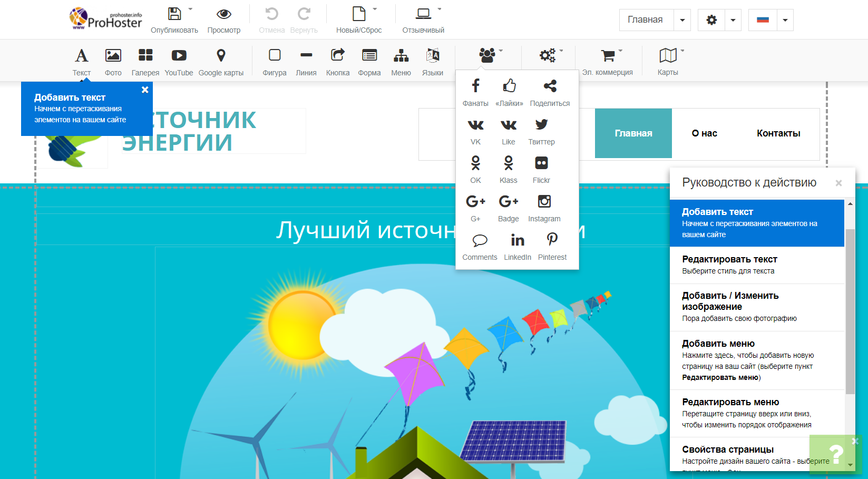Expand the Главная page dropdown arrow
The height and width of the screenshot is (479, 868).
coord(682,21)
